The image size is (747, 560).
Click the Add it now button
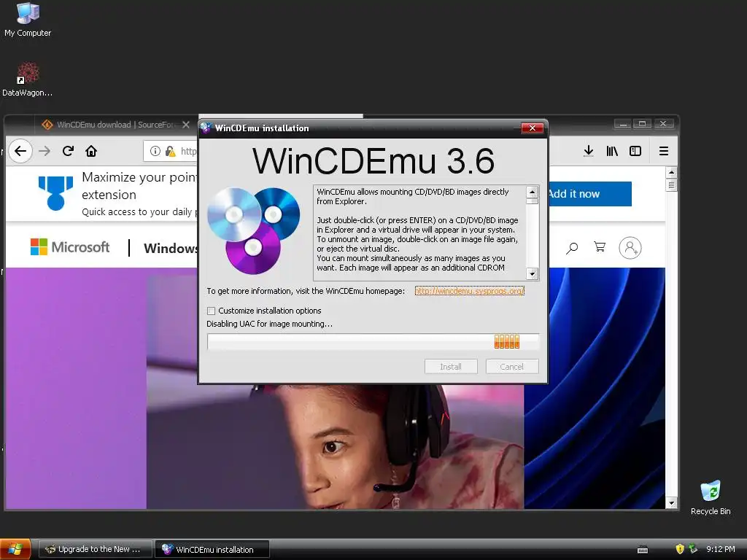(x=590, y=194)
